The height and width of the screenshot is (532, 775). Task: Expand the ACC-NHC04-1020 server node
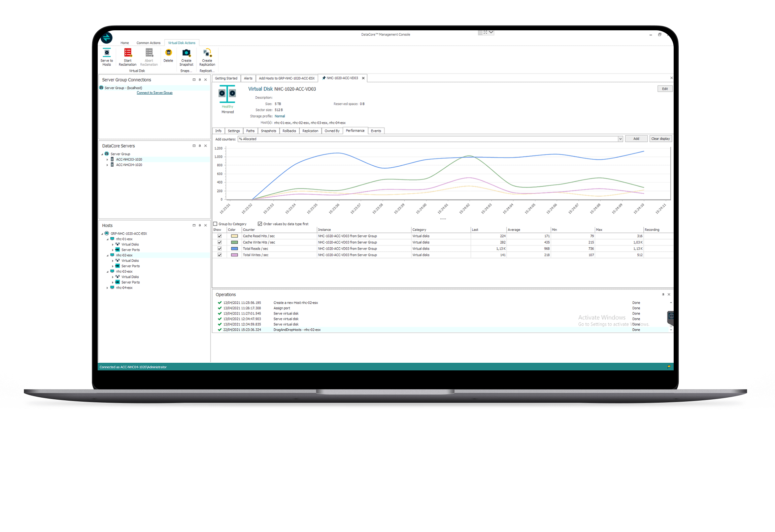click(x=107, y=165)
